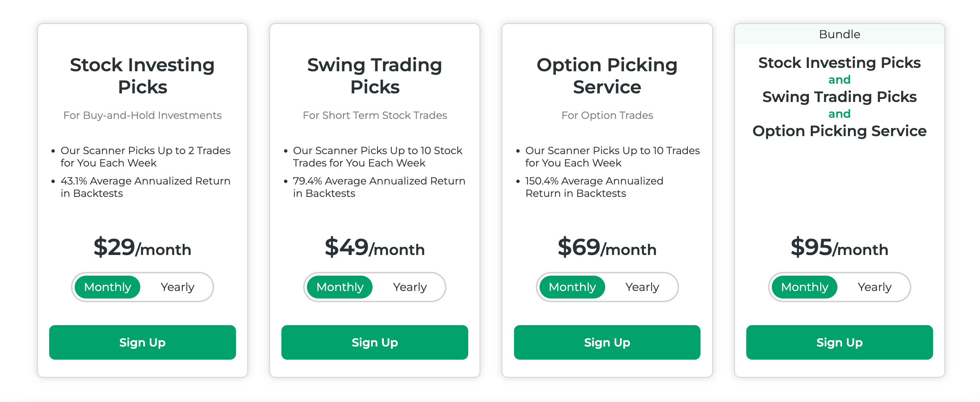Click the $95/month Bundle price
The height and width of the screenshot is (402, 980).
[839, 248]
